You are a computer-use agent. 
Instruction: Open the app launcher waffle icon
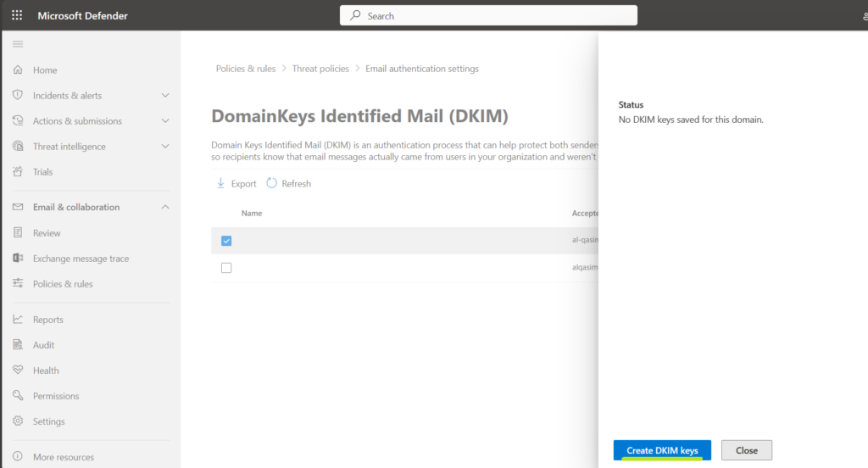point(17,15)
